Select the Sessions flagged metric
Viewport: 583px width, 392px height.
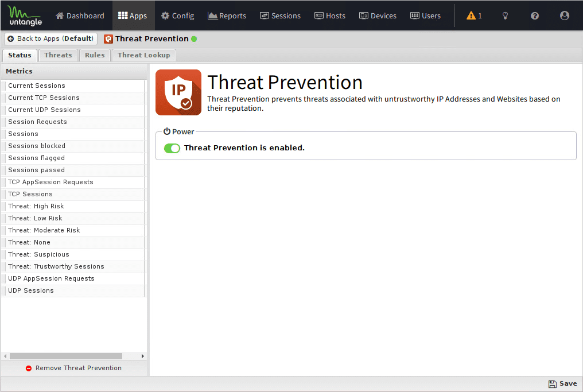pyautogui.click(x=73, y=158)
